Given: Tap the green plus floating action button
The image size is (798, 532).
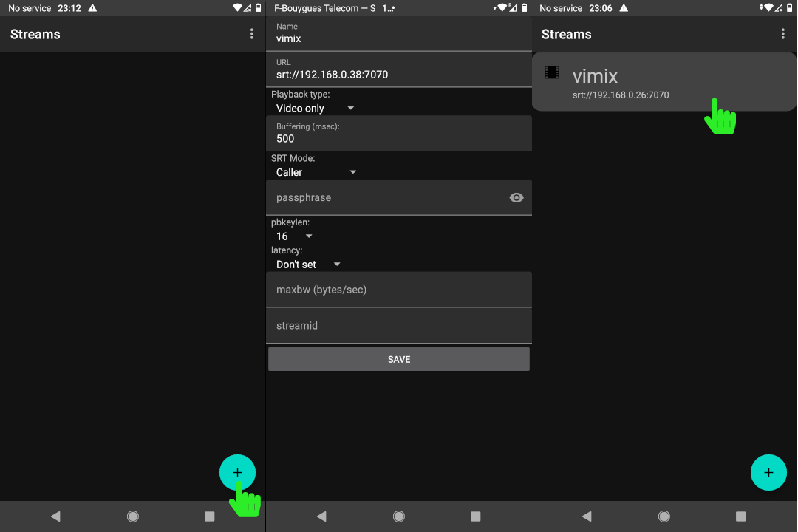Looking at the screenshot, I should pyautogui.click(x=237, y=472).
